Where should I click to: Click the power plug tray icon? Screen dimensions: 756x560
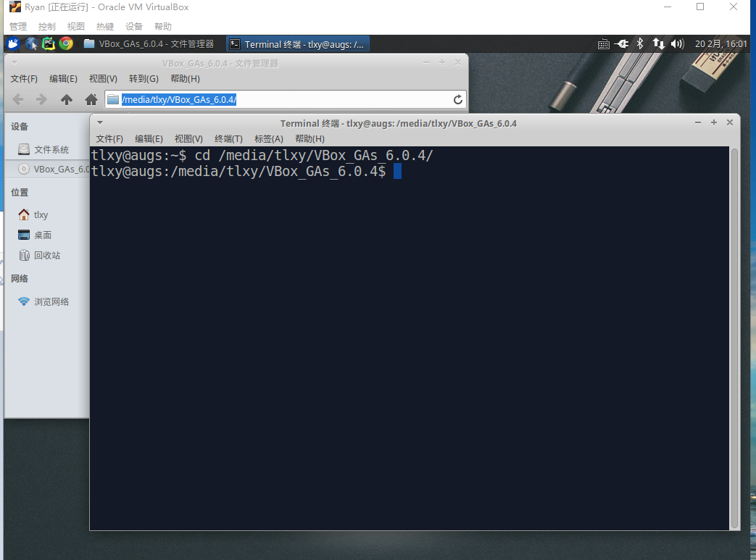tap(621, 44)
